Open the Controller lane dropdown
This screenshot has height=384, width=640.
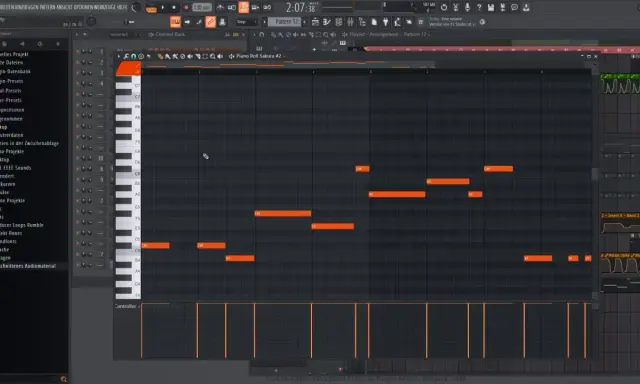(x=127, y=306)
